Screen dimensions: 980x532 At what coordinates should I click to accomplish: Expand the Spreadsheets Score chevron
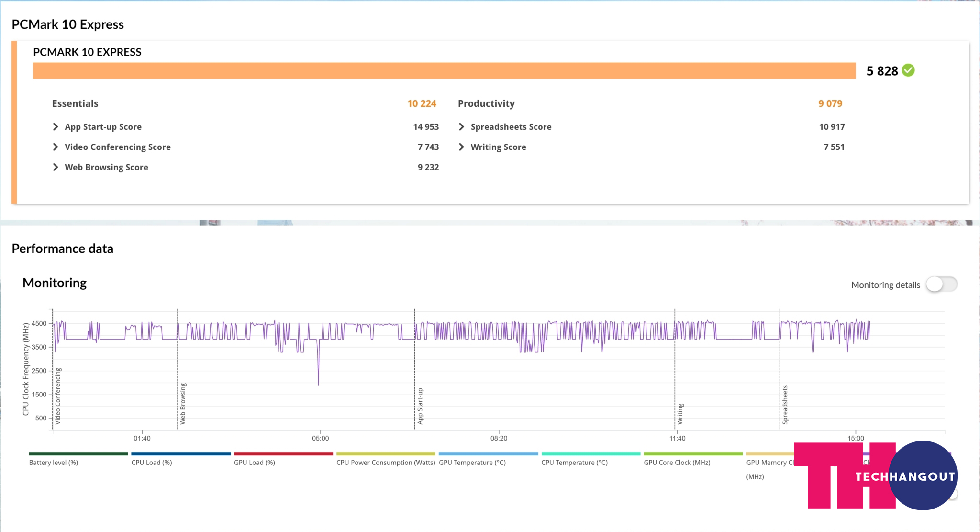461,127
